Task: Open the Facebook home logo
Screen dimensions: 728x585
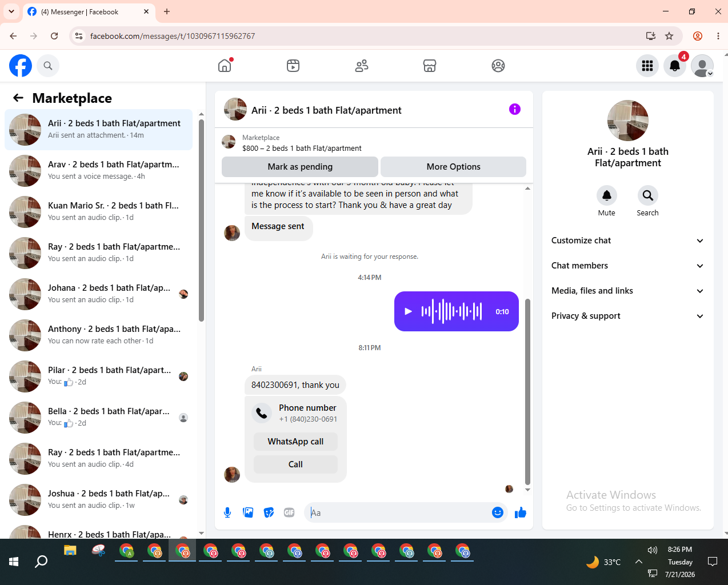Action: [x=21, y=66]
